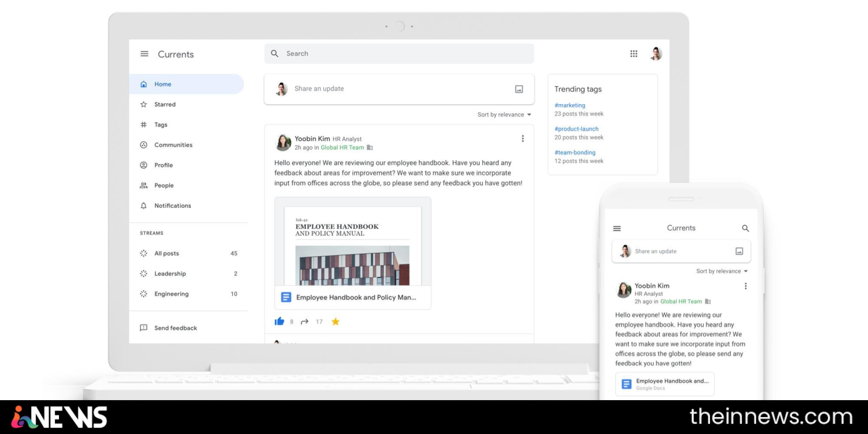Tap Yoobin Kim's name on phone post
The image size is (868, 434).
tap(652, 286)
